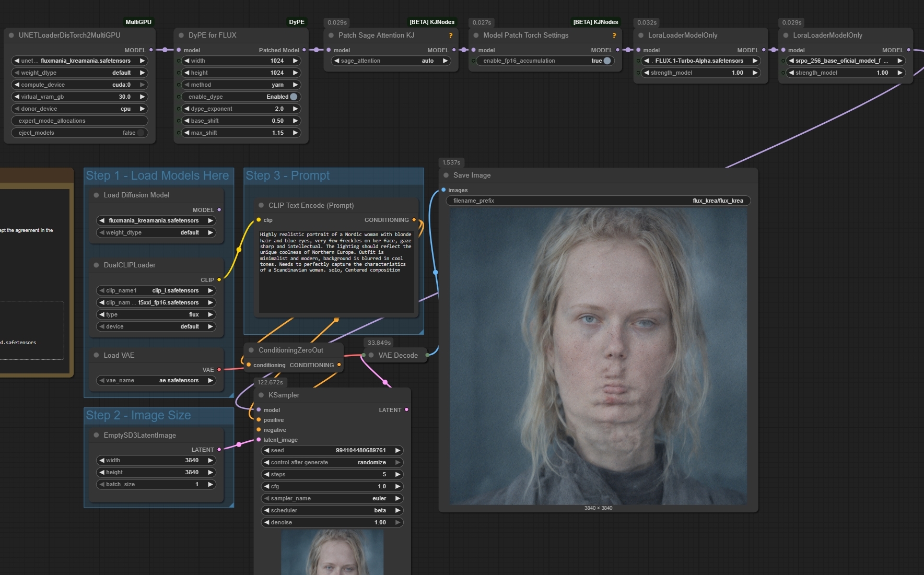This screenshot has height=575, width=924.
Task: Click the DyPE badge above DyPE for FLUX
Action: [x=297, y=22]
